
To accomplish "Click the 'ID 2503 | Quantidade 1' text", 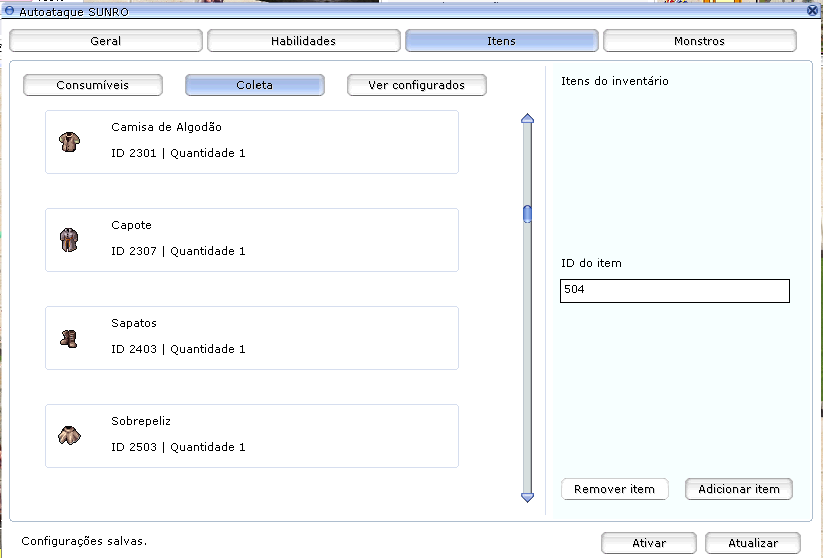I will coord(178,447).
